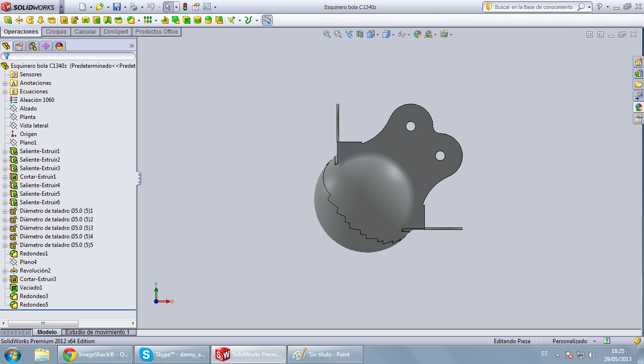Click the New document icon
Viewport: 644px width, 364px height.
pos(83,7)
